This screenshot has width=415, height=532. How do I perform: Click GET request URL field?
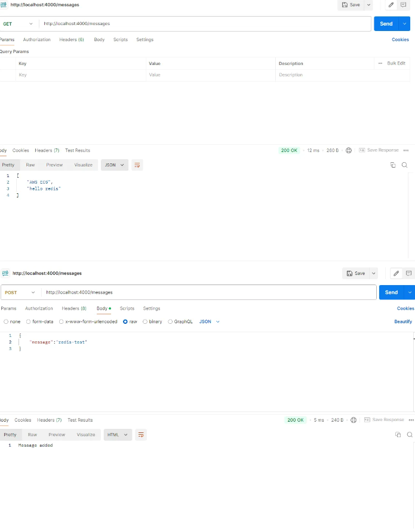coord(205,24)
